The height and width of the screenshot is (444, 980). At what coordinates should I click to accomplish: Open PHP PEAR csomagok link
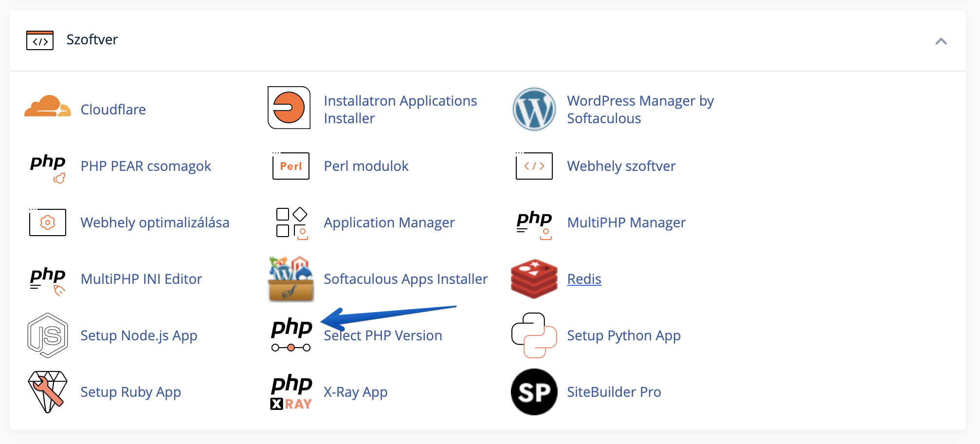point(146,166)
